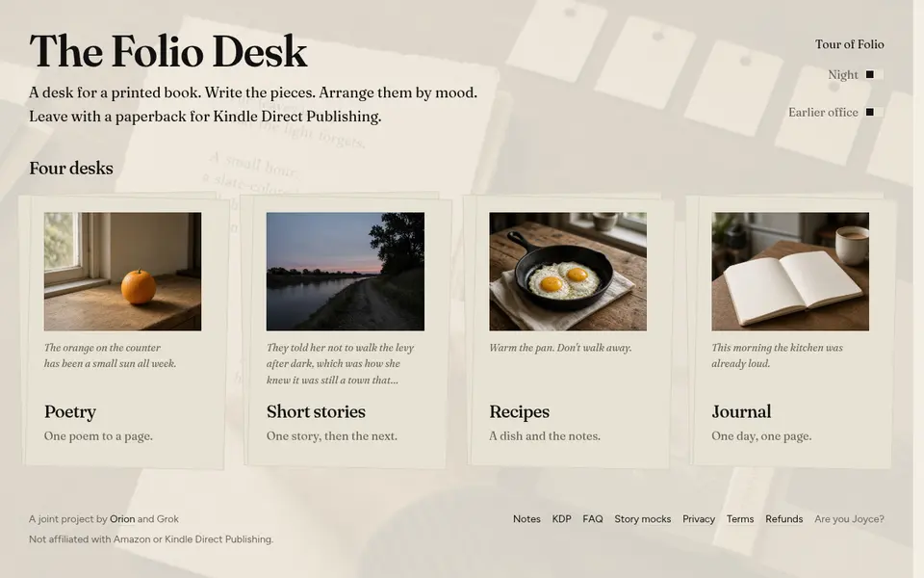Screen dimensions: 924x578
Task: Open the Terms footer link
Action: tap(740, 519)
